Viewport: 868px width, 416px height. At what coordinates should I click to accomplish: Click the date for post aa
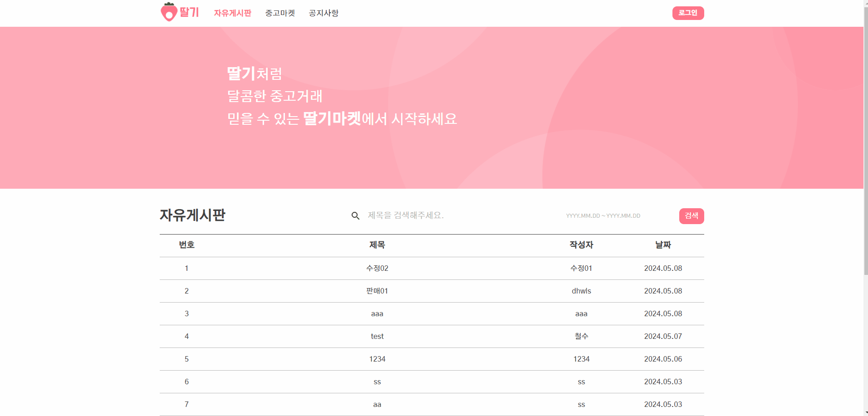[x=663, y=405]
